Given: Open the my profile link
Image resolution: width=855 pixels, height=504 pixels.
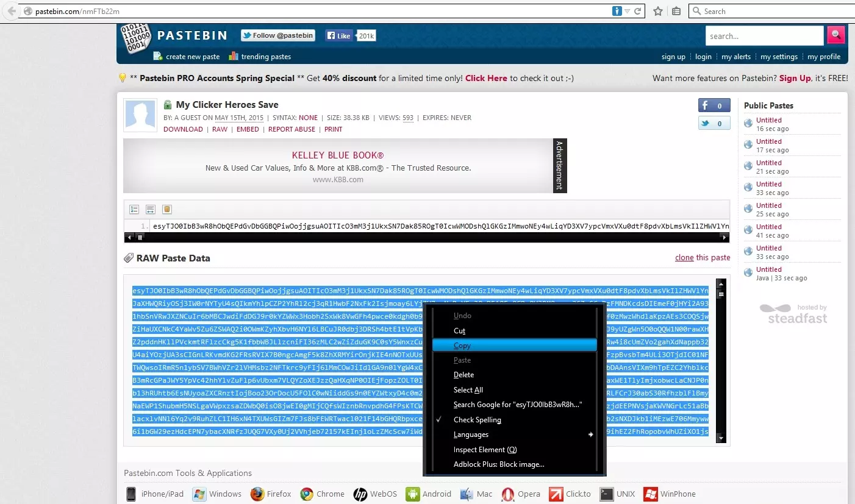Looking at the screenshot, I should pos(824,57).
